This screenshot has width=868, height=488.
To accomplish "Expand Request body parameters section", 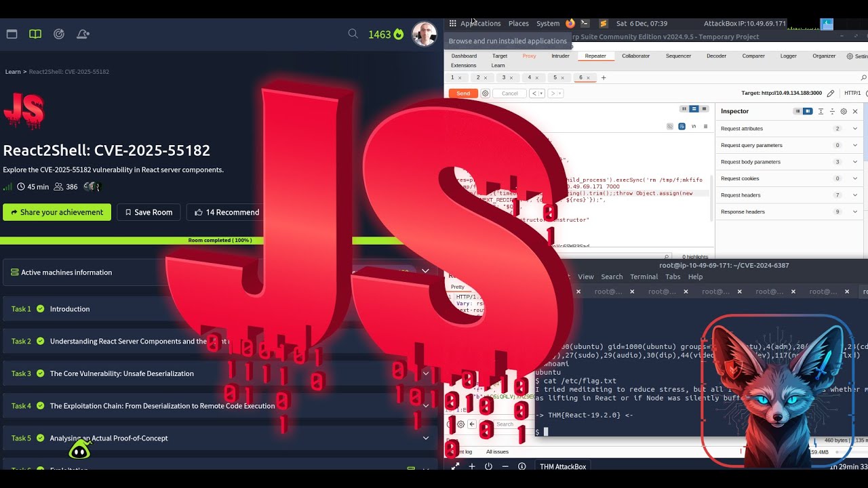I will (790, 162).
